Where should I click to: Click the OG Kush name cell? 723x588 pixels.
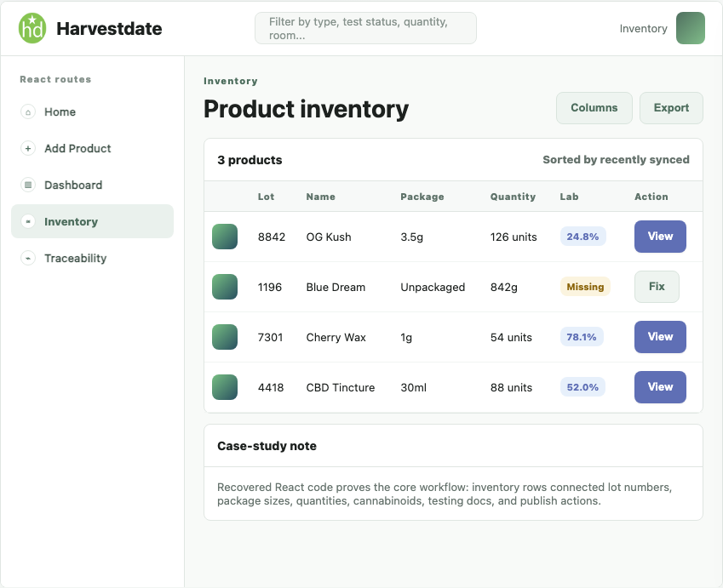[329, 237]
